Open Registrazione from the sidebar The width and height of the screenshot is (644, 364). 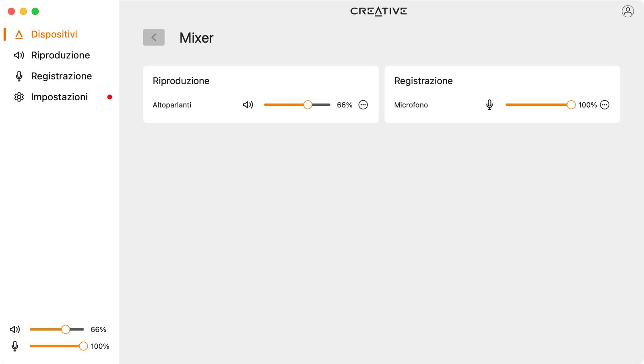pos(61,76)
